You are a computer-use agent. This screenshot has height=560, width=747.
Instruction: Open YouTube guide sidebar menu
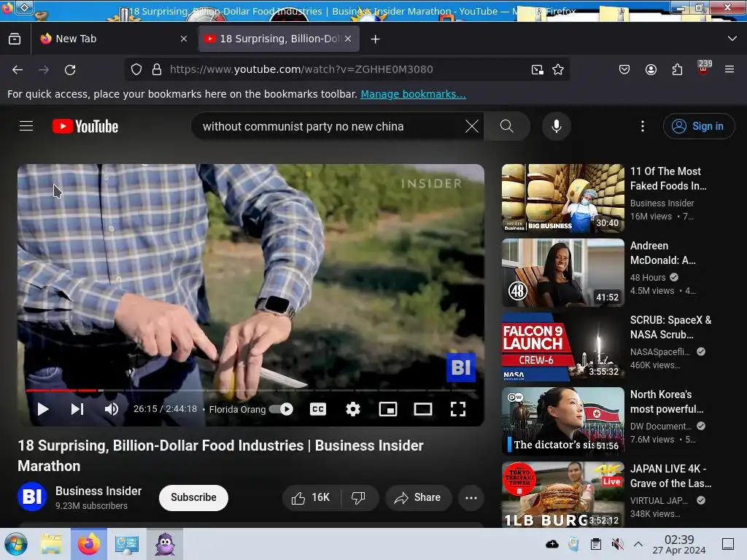(26, 126)
